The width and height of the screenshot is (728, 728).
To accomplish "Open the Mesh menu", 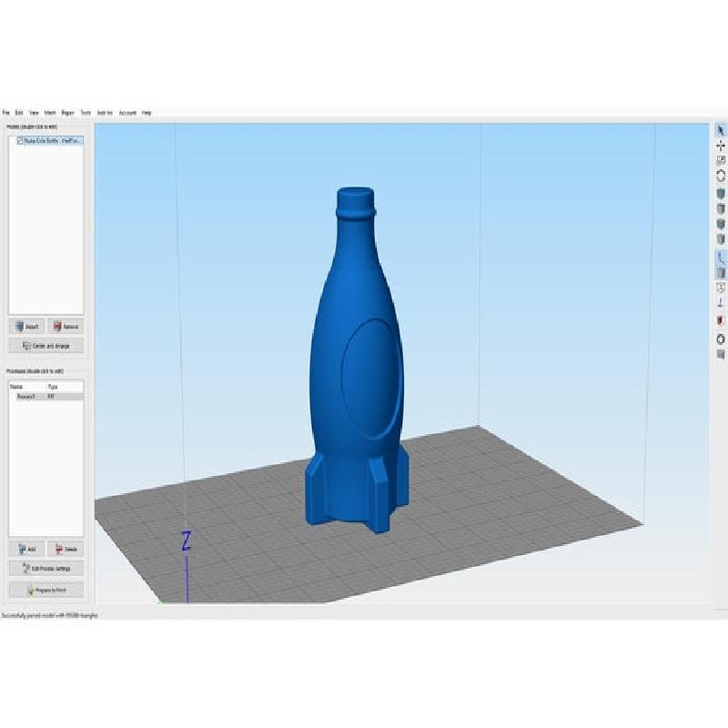I will point(50,113).
